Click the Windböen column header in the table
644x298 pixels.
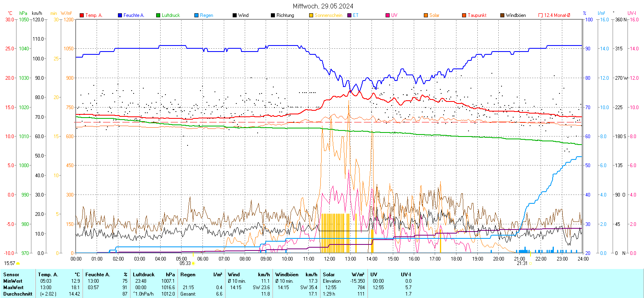pos(287,275)
